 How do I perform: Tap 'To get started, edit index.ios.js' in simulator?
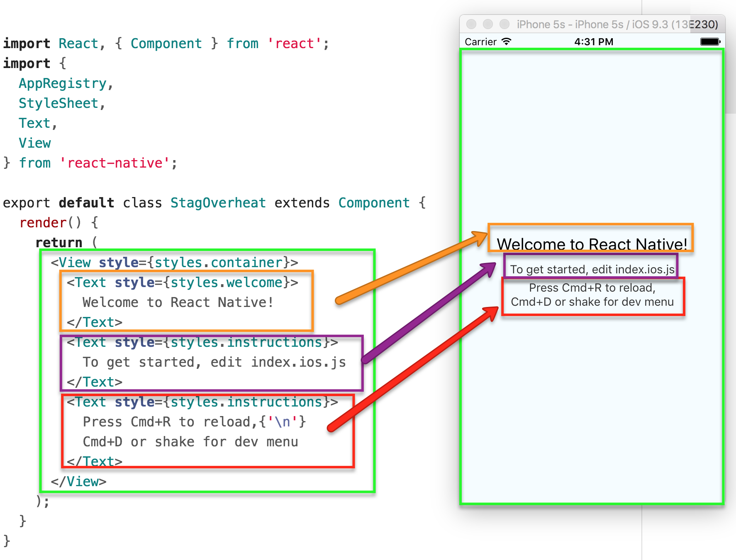pos(592,270)
